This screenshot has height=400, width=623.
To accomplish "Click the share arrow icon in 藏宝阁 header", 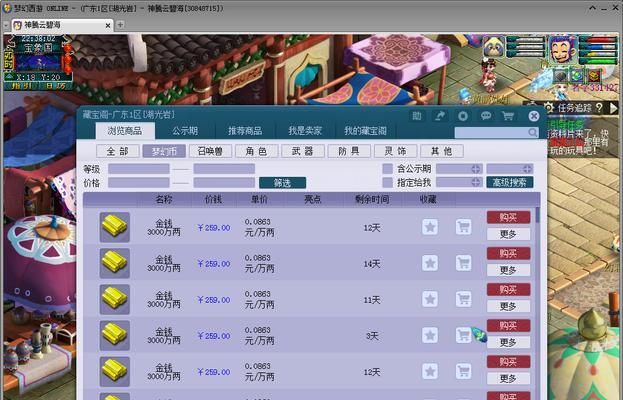I will (440, 116).
